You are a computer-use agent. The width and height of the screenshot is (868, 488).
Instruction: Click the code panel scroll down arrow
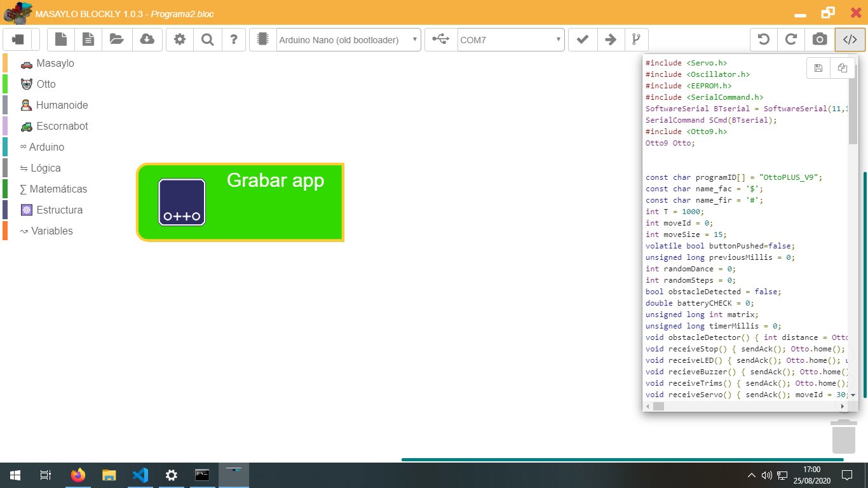(x=853, y=395)
